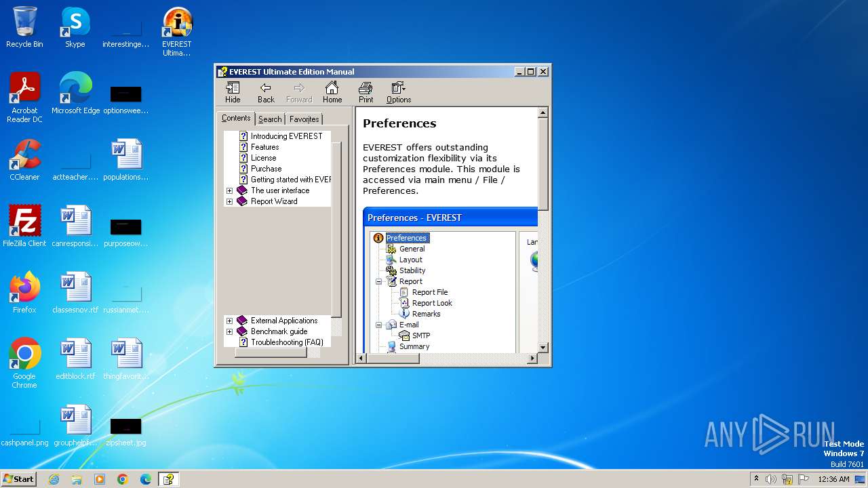Image resolution: width=868 pixels, height=488 pixels.
Task: Click the License topic page icon
Action: pyautogui.click(x=243, y=158)
